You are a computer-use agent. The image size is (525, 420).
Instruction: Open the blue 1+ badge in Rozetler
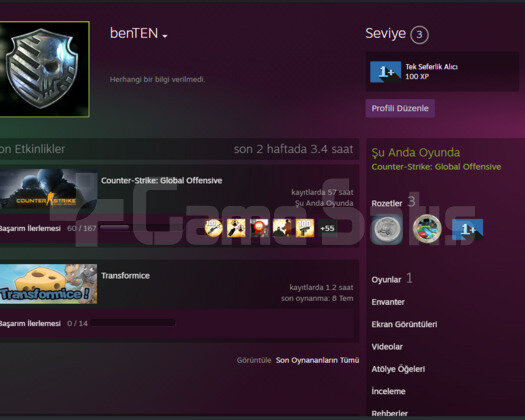[x=468, y=229]
